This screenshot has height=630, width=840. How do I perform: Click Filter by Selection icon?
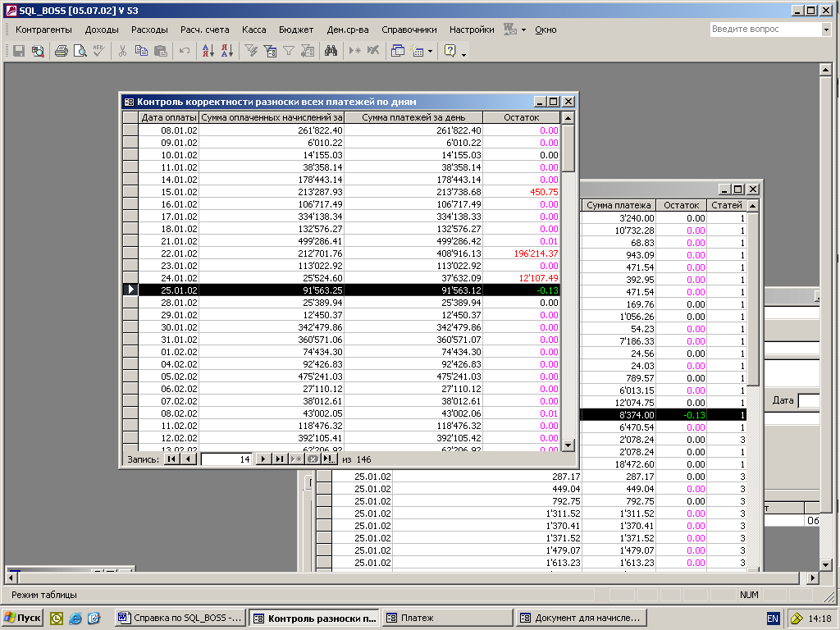click(x=252, y=51)
